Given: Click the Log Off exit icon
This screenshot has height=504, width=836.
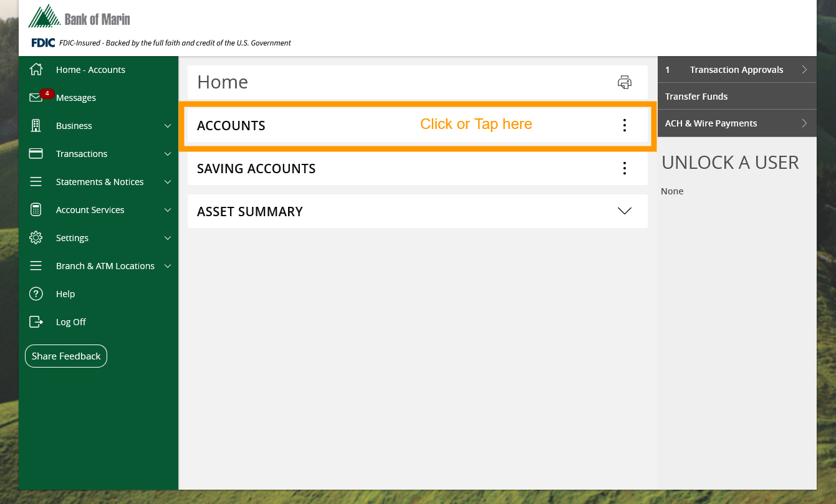Looking at the screenshot, I should pos(36,322).
